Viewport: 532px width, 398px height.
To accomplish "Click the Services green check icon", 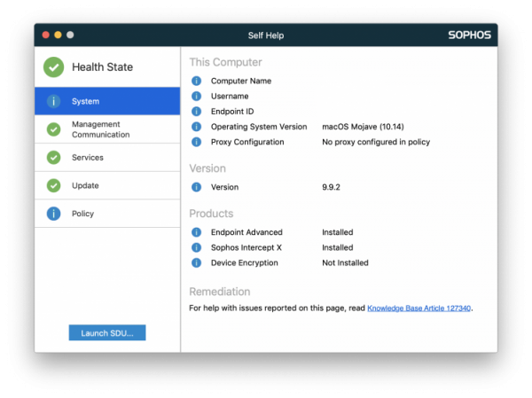I will [53, 158].
